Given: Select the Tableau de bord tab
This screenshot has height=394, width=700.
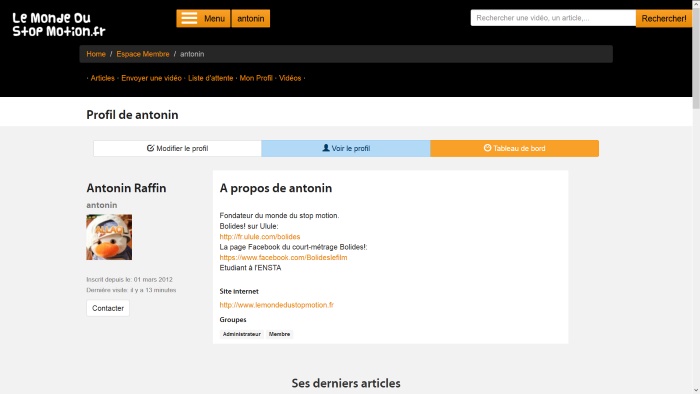Looking at the screenshot, I should point(514,148).
